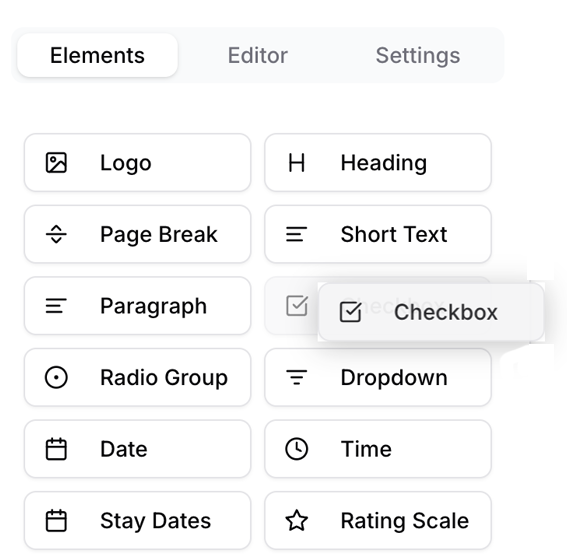
Task: Open the Settings tab
Action: click(418, 55)
